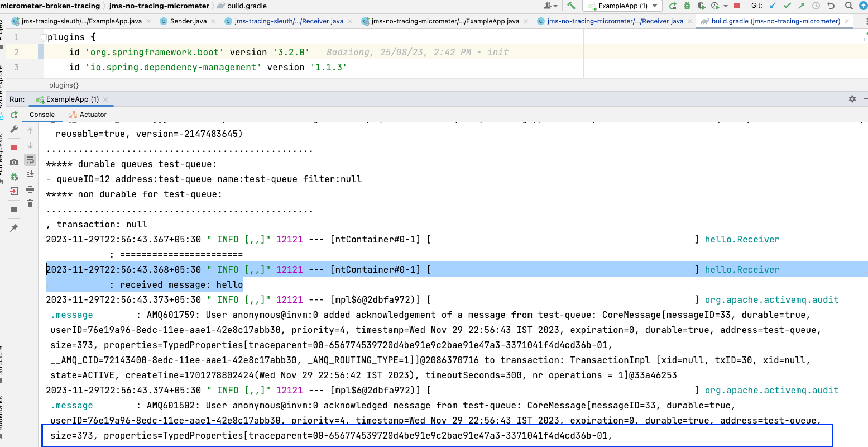The height and width of the screenshot is (447, 868).
Task: Close the Sender.java tab
Action: [213, 21]
